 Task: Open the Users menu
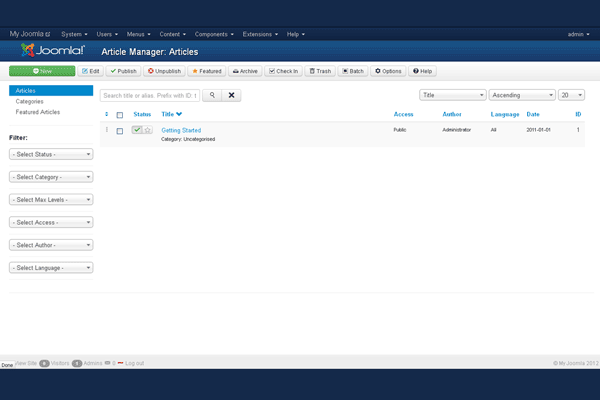[107, 34]
